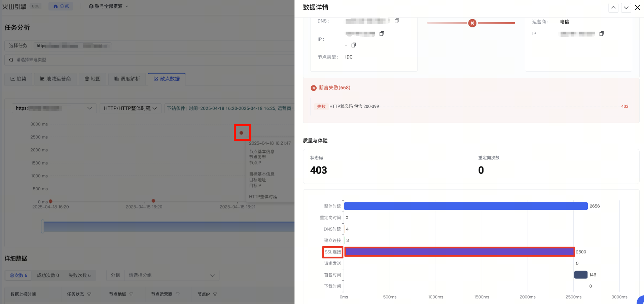Copy the DNS value in node card
The image size is (644, 304).
(397, 21)
